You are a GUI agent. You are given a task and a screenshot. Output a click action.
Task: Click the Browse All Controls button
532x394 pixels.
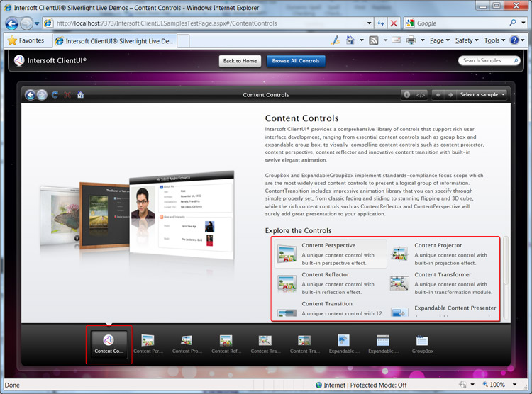click(296, 61)
